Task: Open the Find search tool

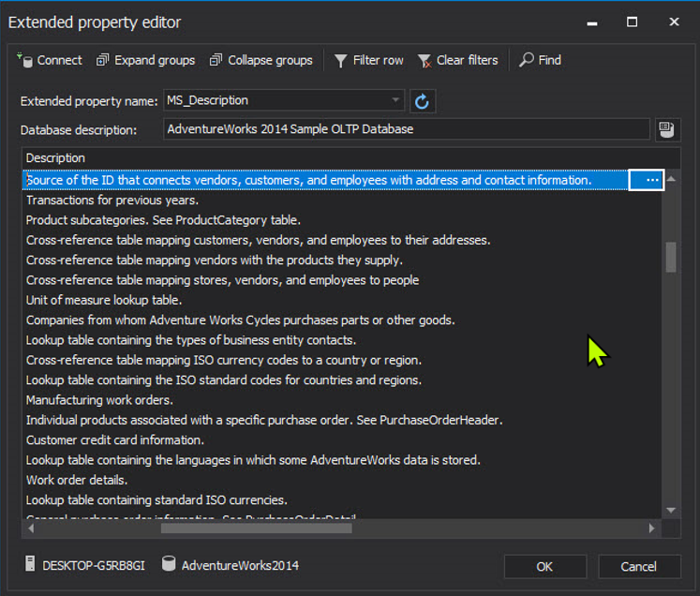Action: coord(540,60)
